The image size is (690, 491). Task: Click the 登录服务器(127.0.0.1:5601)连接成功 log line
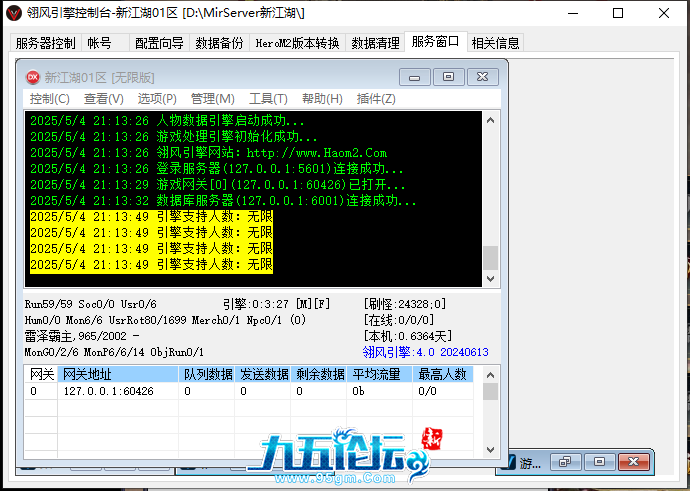(217, 169)
